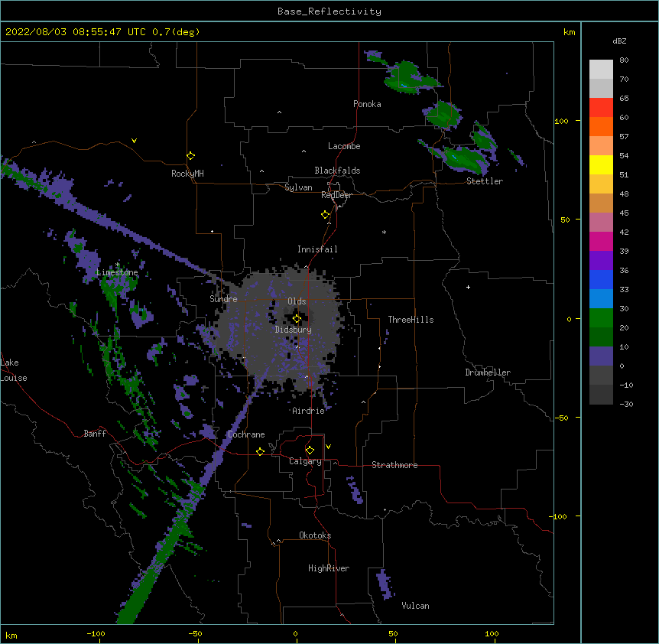
Task: Click the ThreeHills label
Action: [411, 320]
